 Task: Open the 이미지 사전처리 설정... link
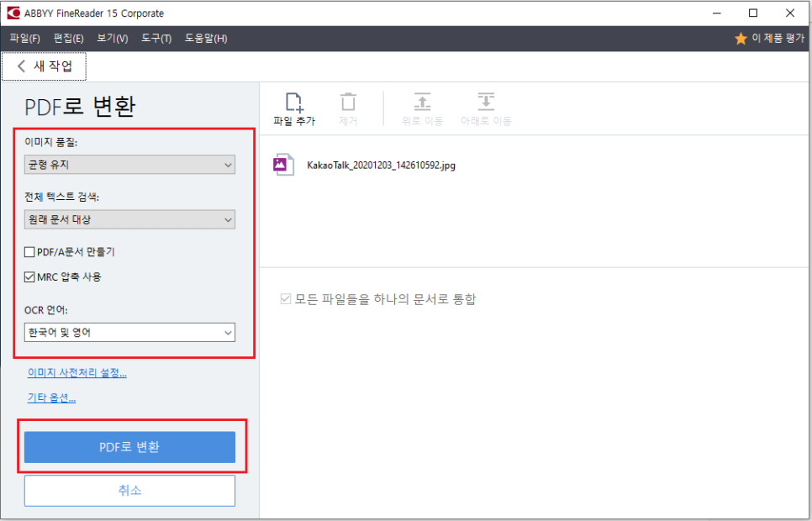[77, 373]
